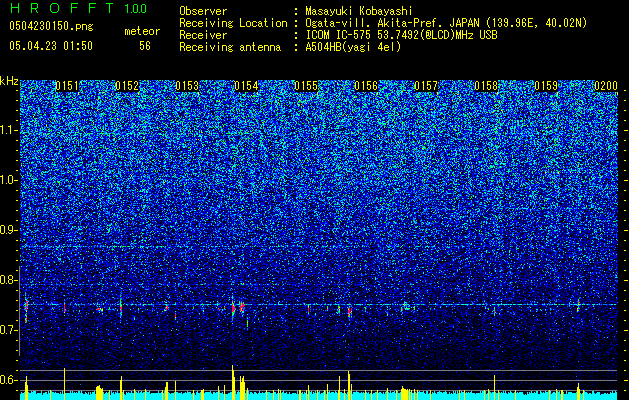The width and height of the screenshot is (629, 400).
Task: Click the Receiver label
Action: (x=203, y=35)
